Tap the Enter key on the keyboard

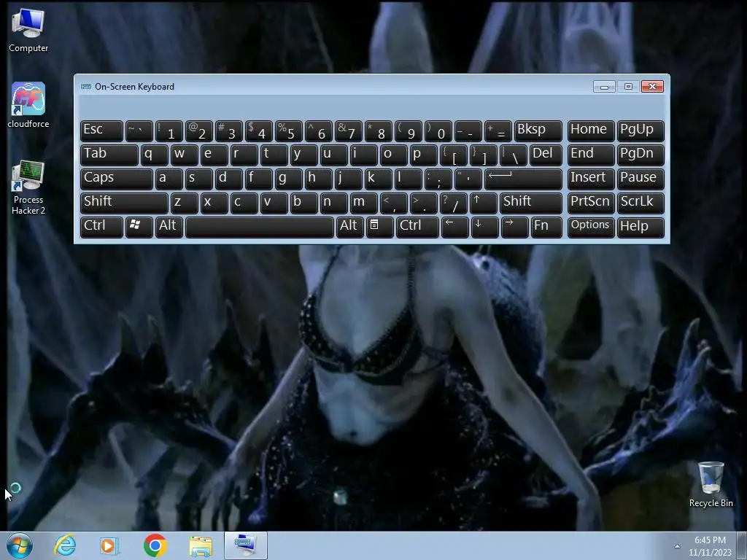tap(522, 179)
